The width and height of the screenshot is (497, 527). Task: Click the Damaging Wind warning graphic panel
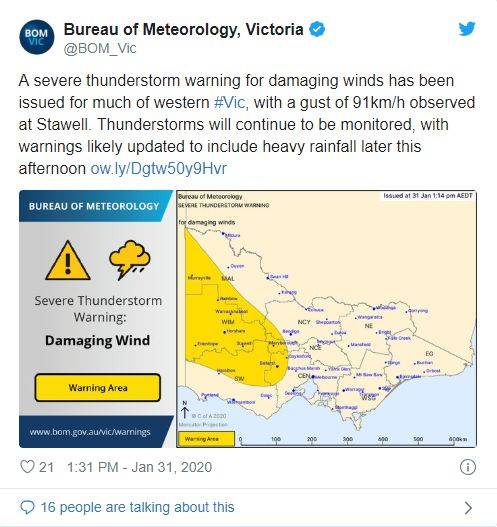(x=97, y=319)
